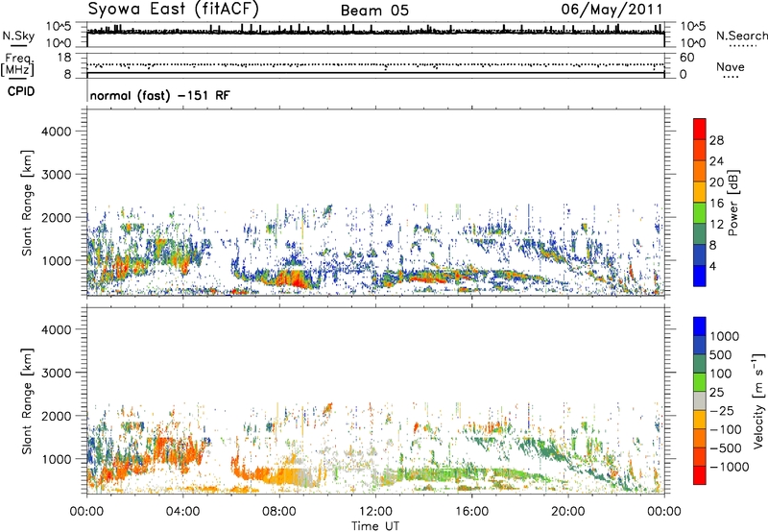Click the 'N.Search' legend label
The width and height of the screenshot is (768, 532).
(741, 36)
